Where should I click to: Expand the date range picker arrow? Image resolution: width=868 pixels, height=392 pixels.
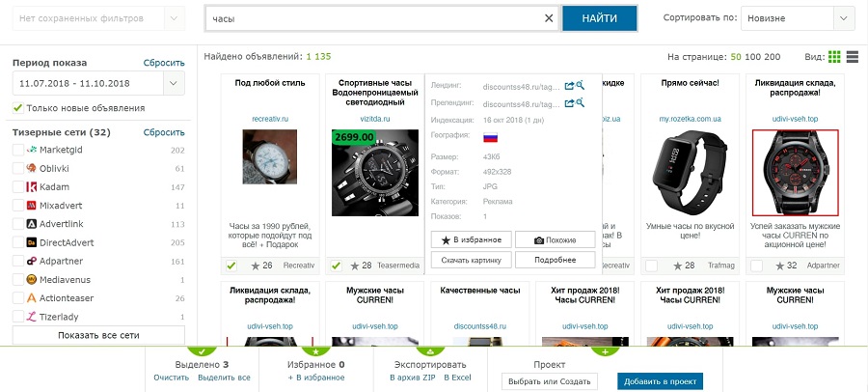(x=174, y=83)
